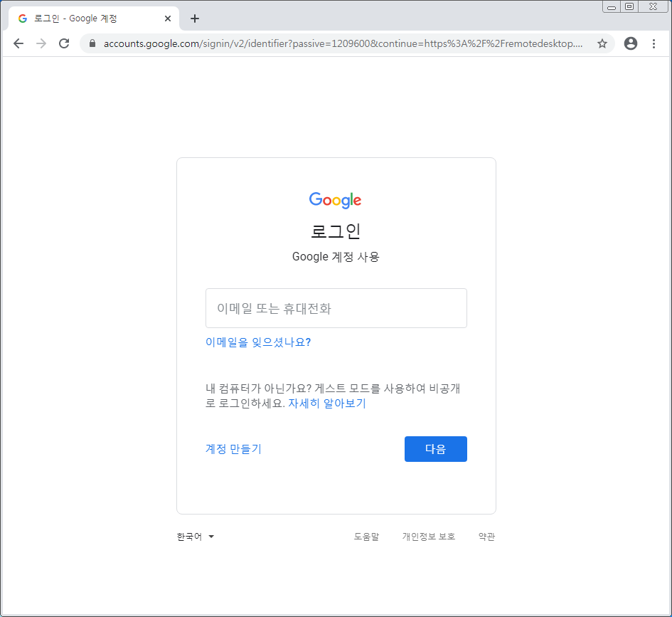
Task: Click the blue 다음 button
Action: point(435,449)
